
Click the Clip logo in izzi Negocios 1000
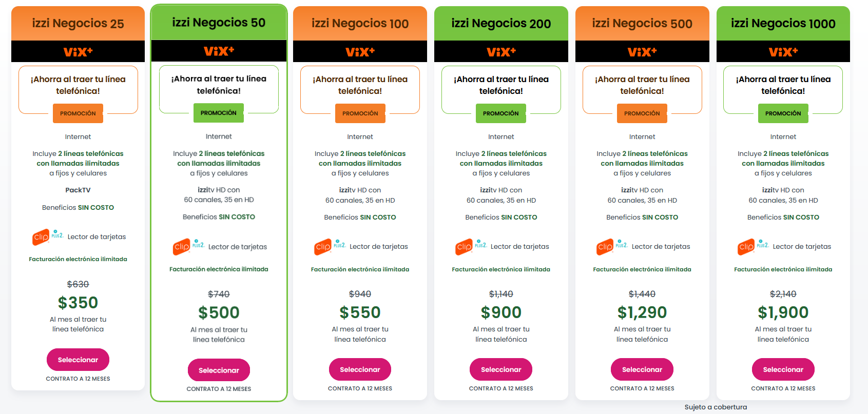(746, 247)
